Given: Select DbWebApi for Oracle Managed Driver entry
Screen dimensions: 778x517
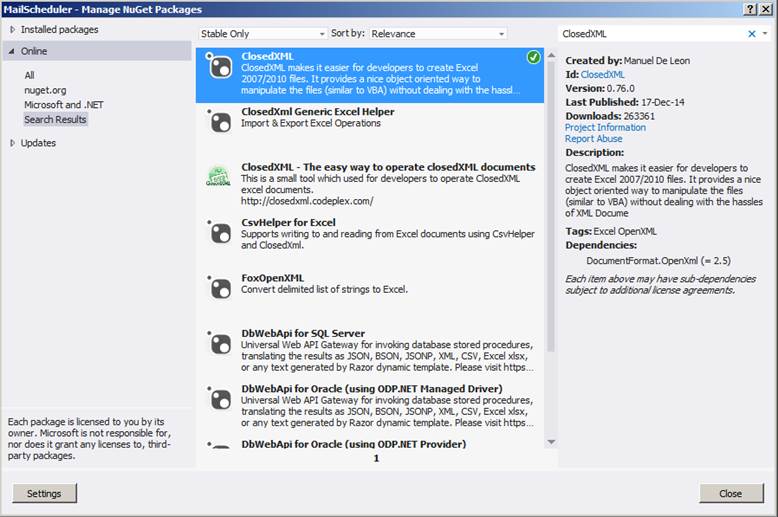Looking at the screenshot, I should tap(370, 408).
